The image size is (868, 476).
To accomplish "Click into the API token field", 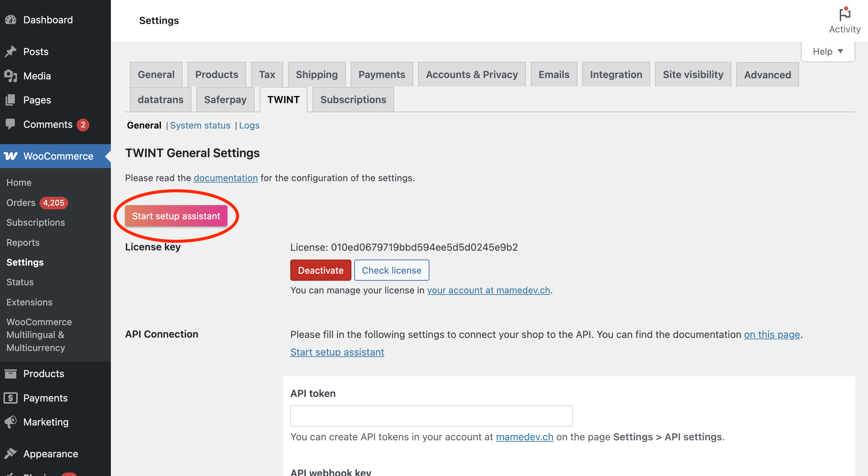I will tap(431, 416).
